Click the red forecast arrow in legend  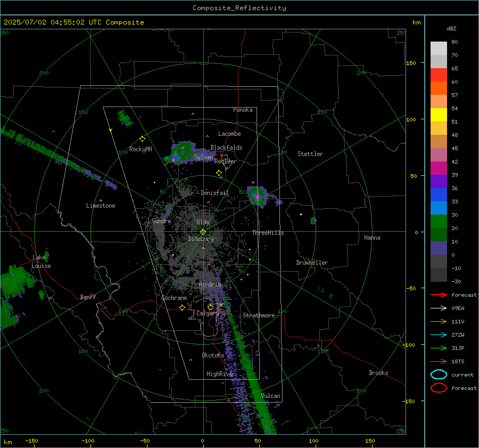(x=439, y=295)
